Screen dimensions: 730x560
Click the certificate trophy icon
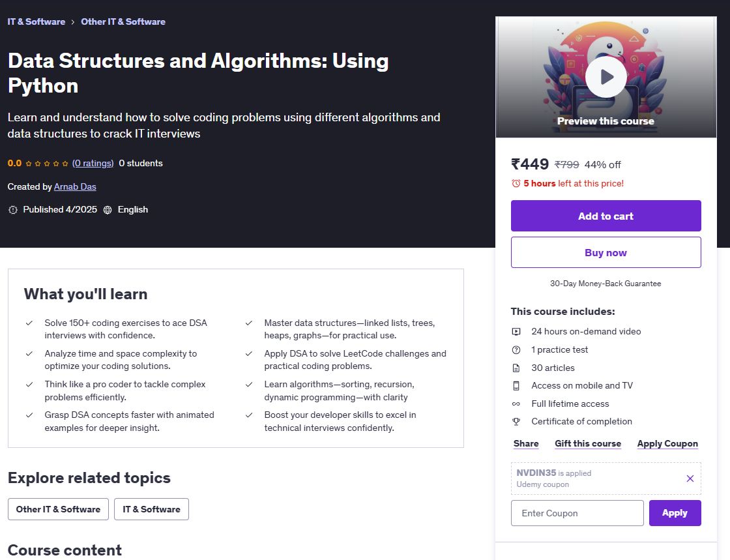point(516,421)
